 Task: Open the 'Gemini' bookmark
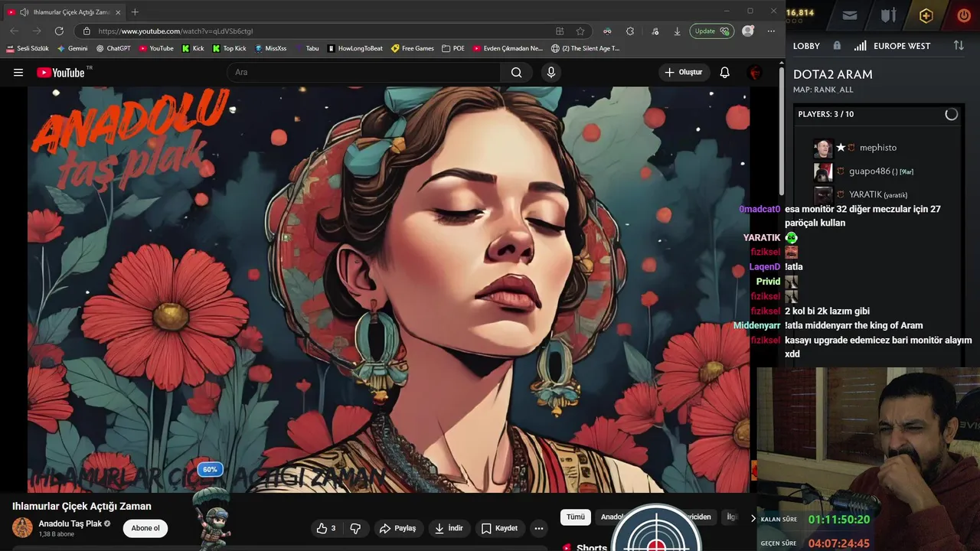(x=73, y=48)
